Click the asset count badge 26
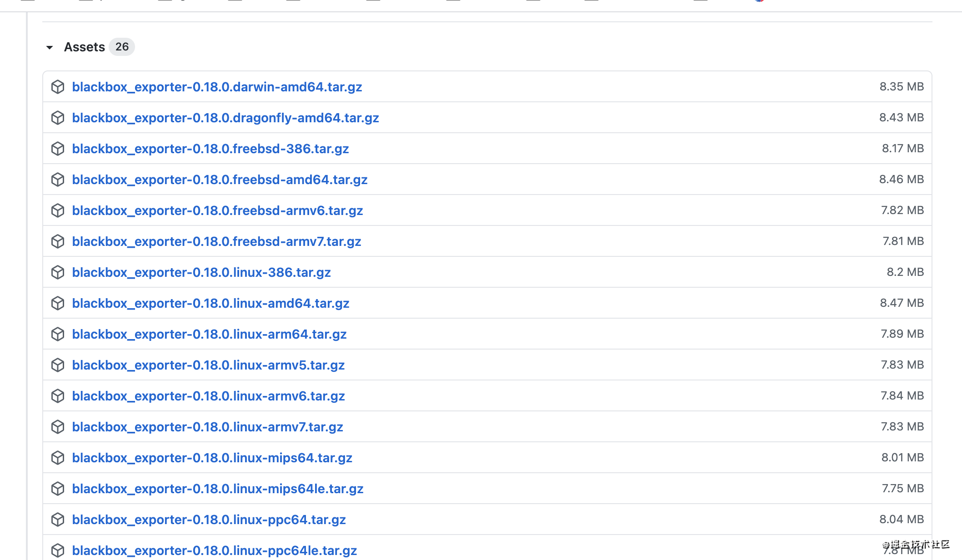Image resolution: width=962 pixels, height=560 pixels. point(122,47)
